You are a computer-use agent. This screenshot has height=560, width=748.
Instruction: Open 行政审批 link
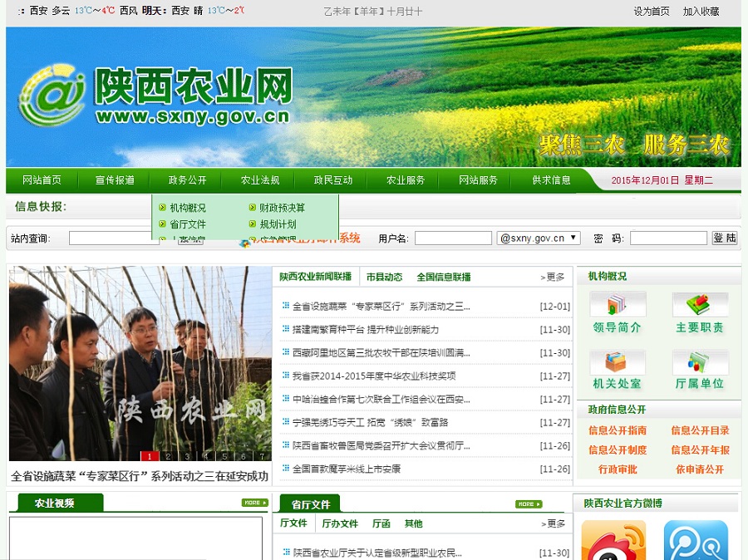coord(618,469)
